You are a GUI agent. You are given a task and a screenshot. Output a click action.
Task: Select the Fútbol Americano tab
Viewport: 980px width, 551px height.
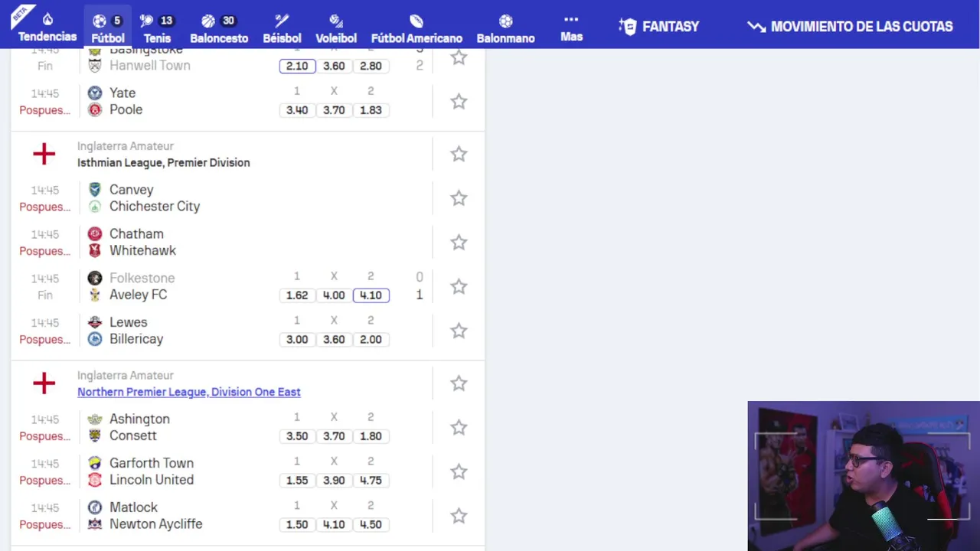(x=416, y=28)
